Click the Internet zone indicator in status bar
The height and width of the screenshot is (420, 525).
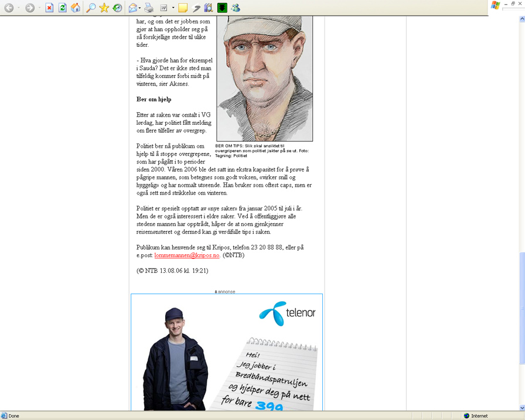[476, 416]
